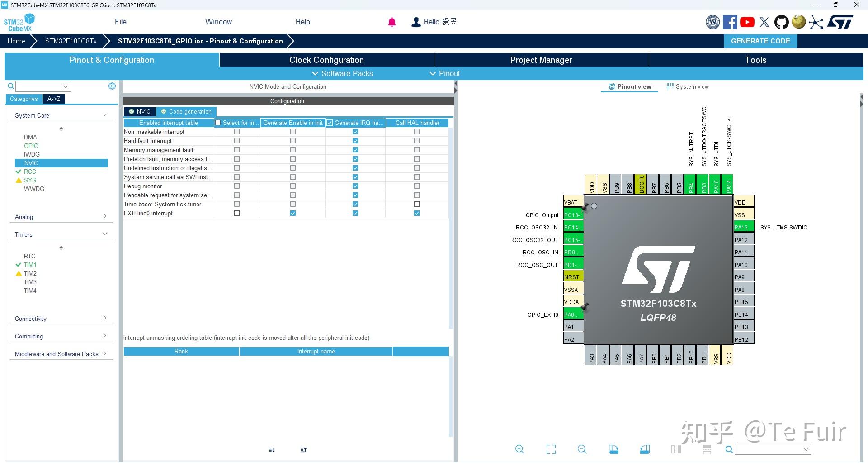Image resolution: width=868 pixels, height=467 pixels.
Task: Enable Select for init on Hard fault interrupt
Action: point(236,141)
